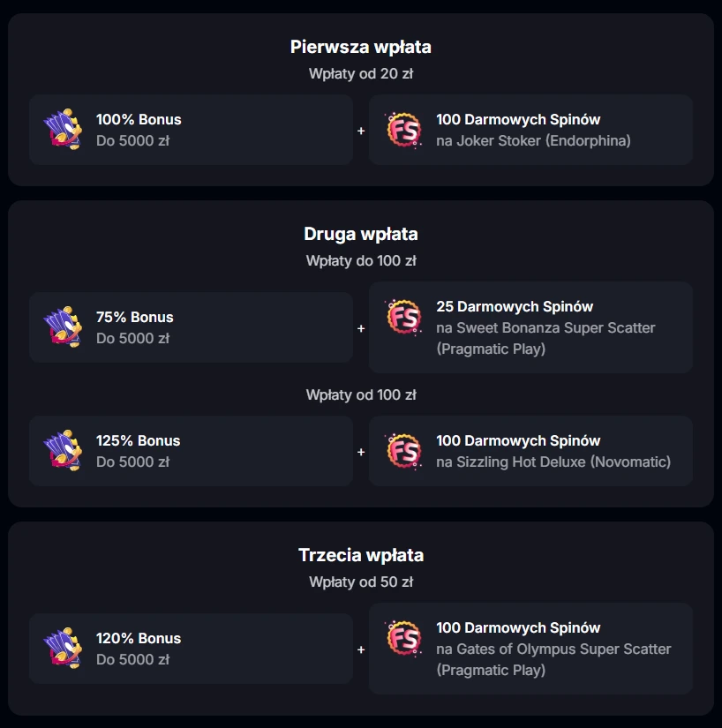Click the 75% Bonus joker icon
The width and height of the screenshot is (722, 728).
pos(63,327)
